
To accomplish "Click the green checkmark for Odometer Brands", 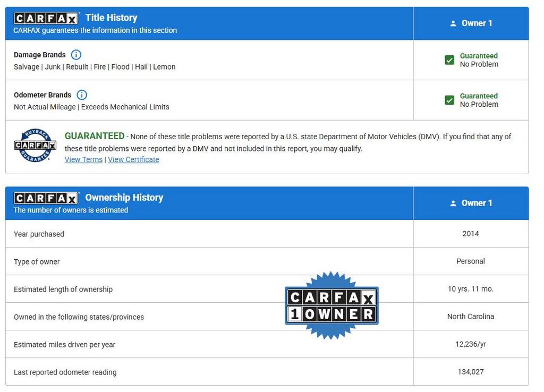I will pos(449,100).
